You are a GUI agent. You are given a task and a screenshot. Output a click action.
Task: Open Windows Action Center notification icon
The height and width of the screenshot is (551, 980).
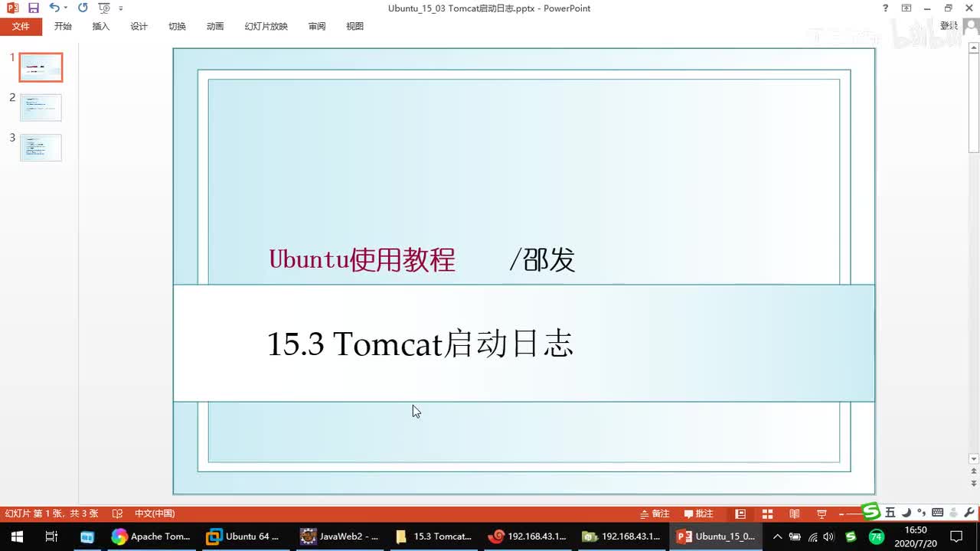tap(956, 536)
